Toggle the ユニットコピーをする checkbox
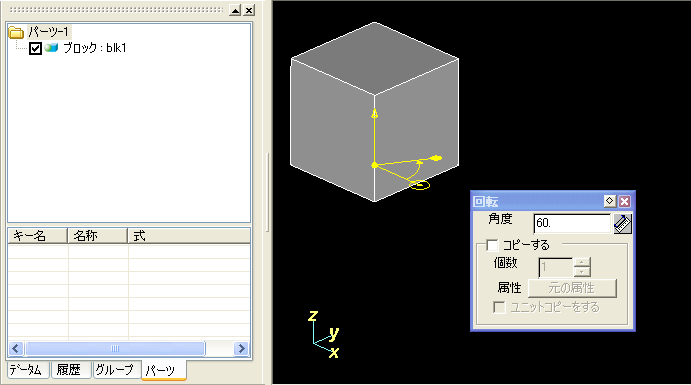Viewport: 691px width, 385px height. click(499, 307)
